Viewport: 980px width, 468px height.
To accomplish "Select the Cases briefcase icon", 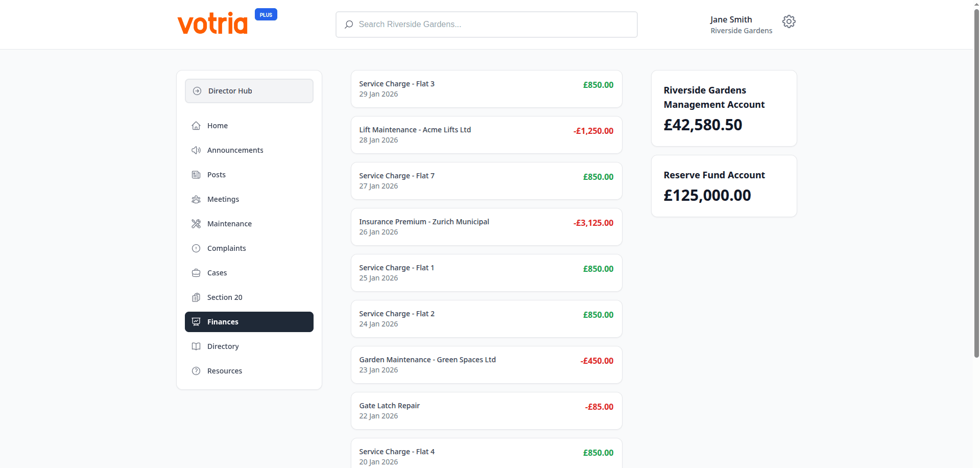I will [x=196, y=272].
